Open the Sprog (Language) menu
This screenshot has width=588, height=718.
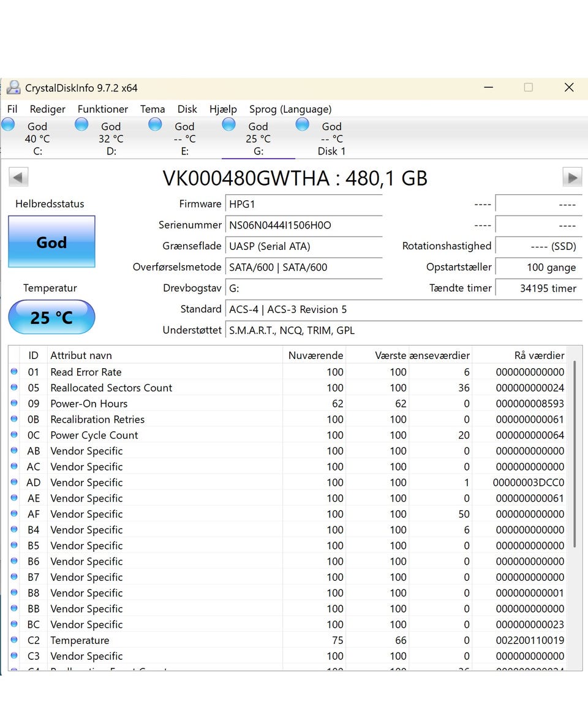coord(290,109)
